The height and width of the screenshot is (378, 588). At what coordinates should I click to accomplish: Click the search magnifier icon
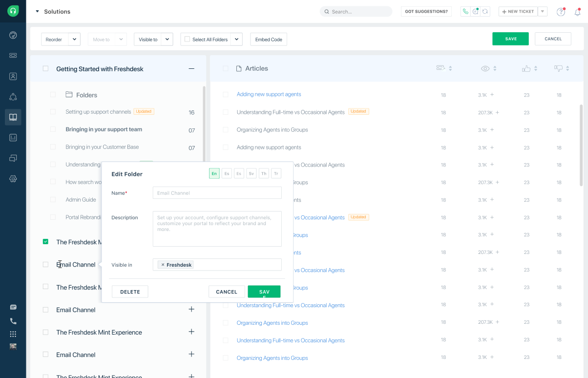coord(326,12)
